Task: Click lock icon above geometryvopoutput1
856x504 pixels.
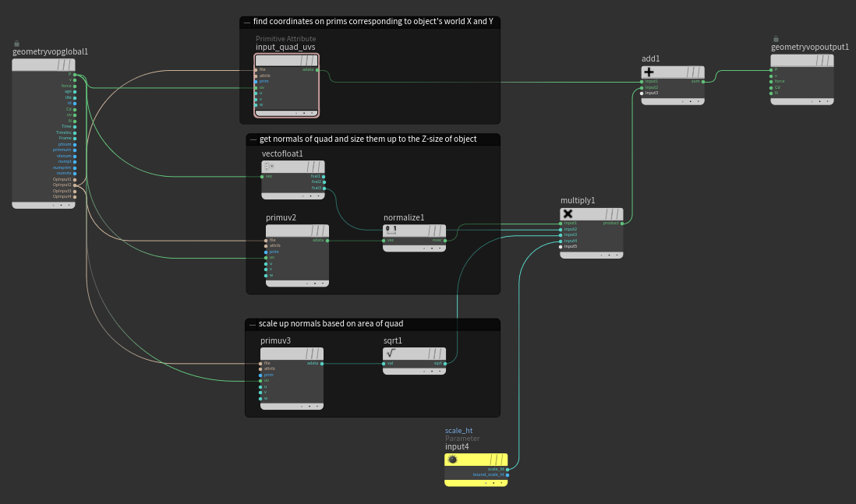Action: [775, 39]
